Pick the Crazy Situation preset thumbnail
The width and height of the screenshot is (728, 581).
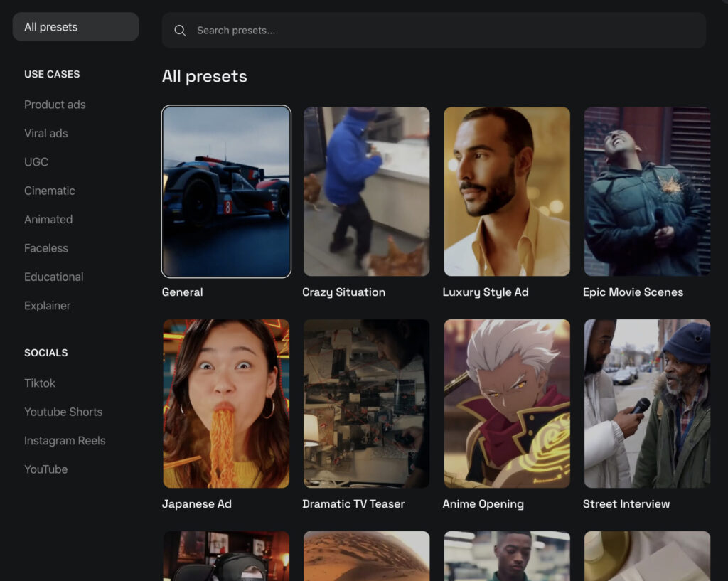click(x=366, y=191)
